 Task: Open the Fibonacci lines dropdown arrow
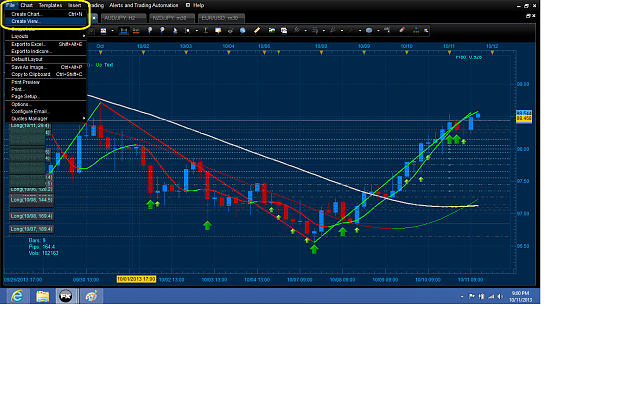(x=323, y=31)
